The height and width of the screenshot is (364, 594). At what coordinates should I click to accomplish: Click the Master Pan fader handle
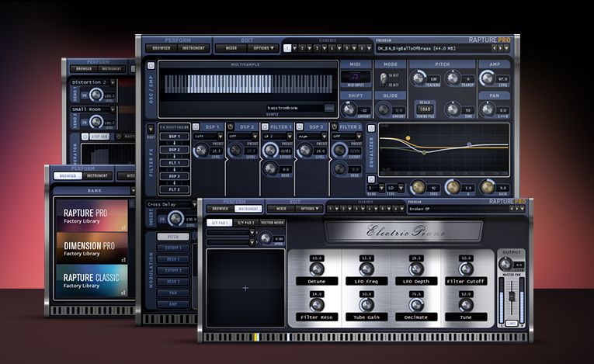point(512,296)
